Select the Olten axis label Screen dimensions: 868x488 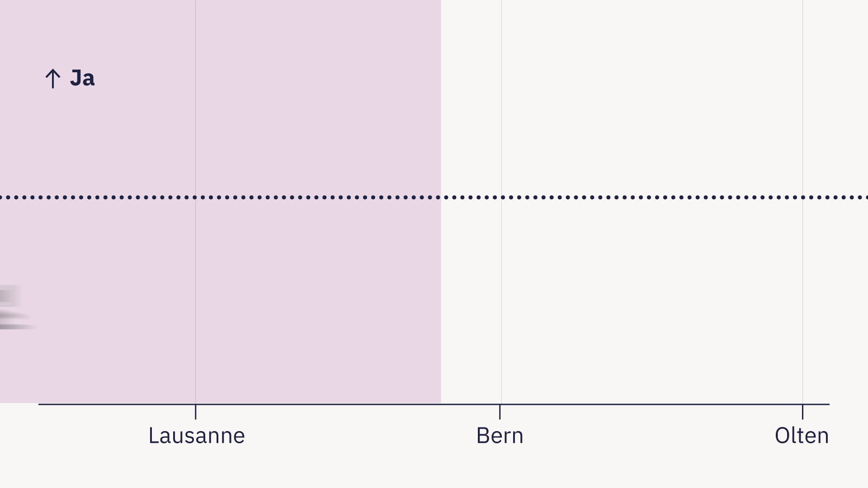pyautogui.click(x=802, y=436)
